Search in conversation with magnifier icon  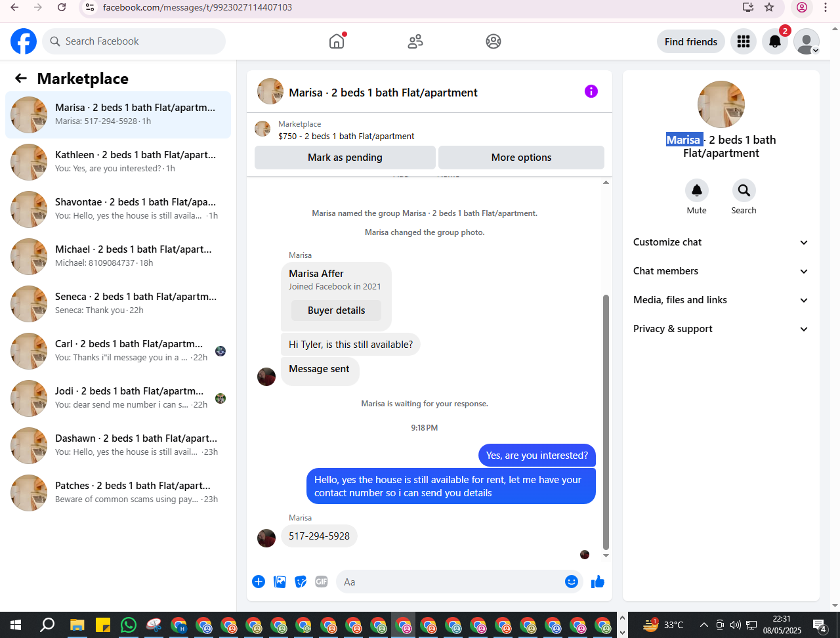tap(744, 190)
